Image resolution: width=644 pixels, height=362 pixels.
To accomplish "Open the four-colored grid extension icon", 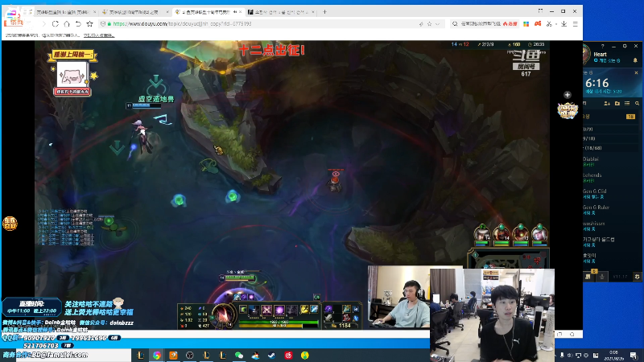I will coord(526,24).
